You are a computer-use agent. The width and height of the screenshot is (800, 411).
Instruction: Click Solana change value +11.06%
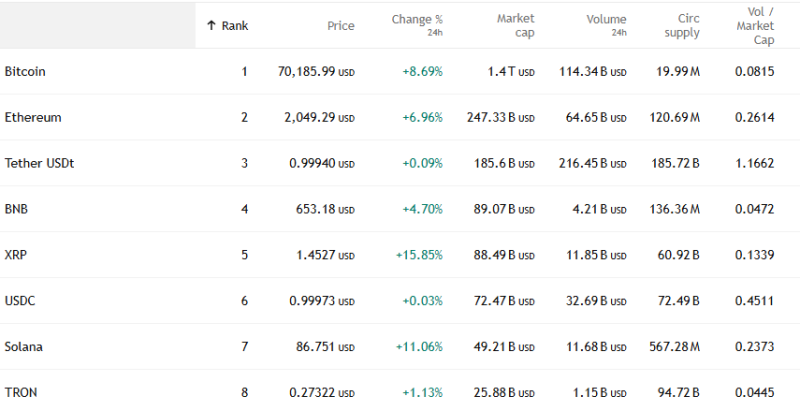[419, 347]
